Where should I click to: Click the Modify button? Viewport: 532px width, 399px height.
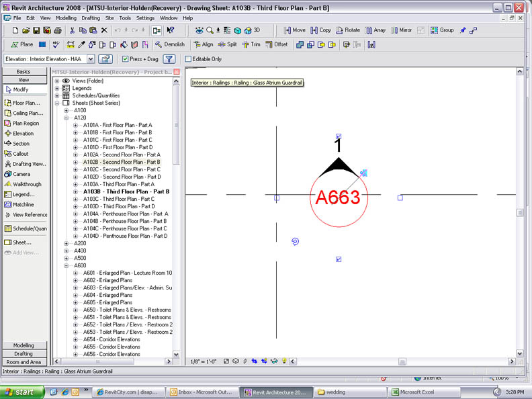21,89
